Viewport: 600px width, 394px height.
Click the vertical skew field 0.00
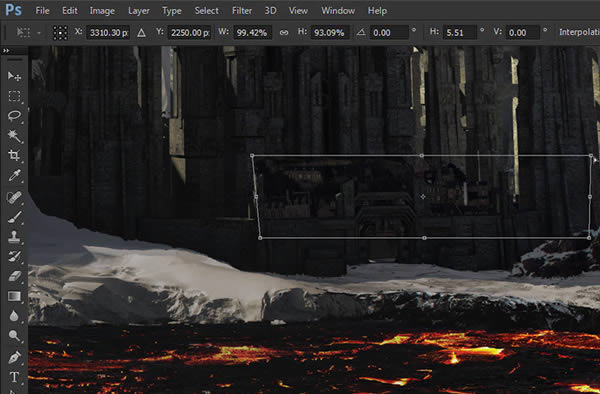[523, 33]
